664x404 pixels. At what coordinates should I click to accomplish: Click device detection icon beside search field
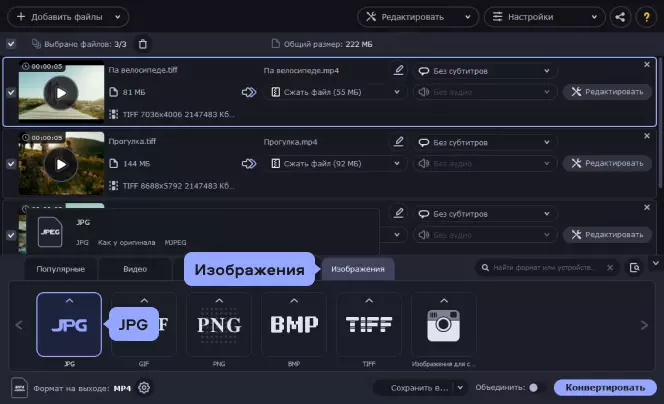click(634, 268)
